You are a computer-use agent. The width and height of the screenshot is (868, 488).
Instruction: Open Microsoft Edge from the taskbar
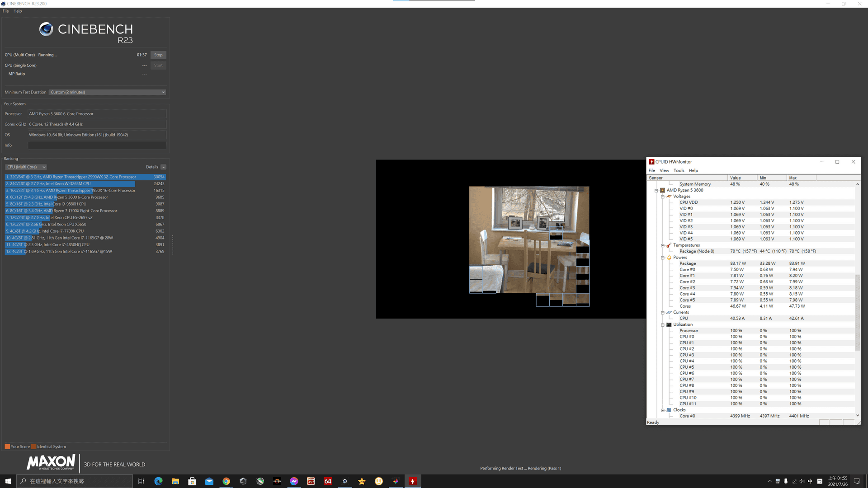(x=158, y=481)
